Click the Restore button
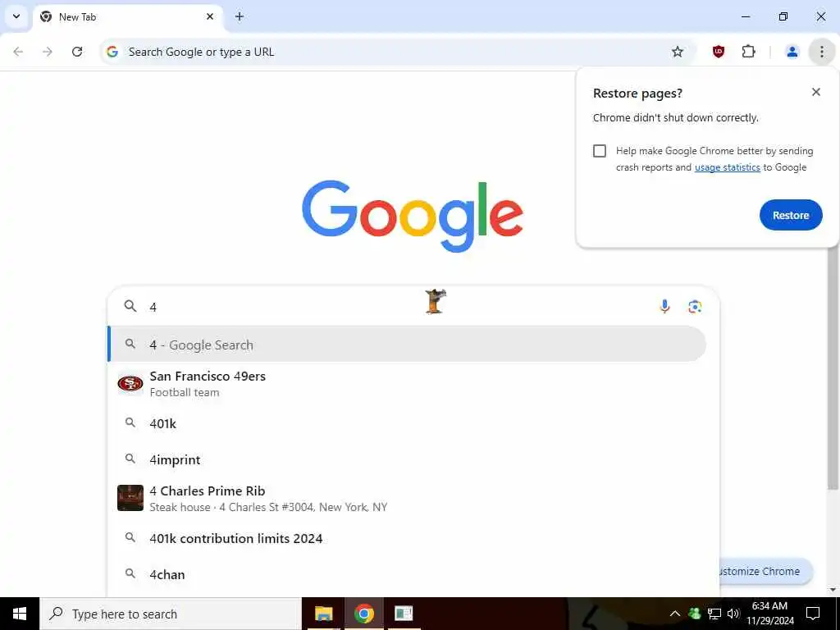This screenshot has width=840, height=630. pos(791,215)
